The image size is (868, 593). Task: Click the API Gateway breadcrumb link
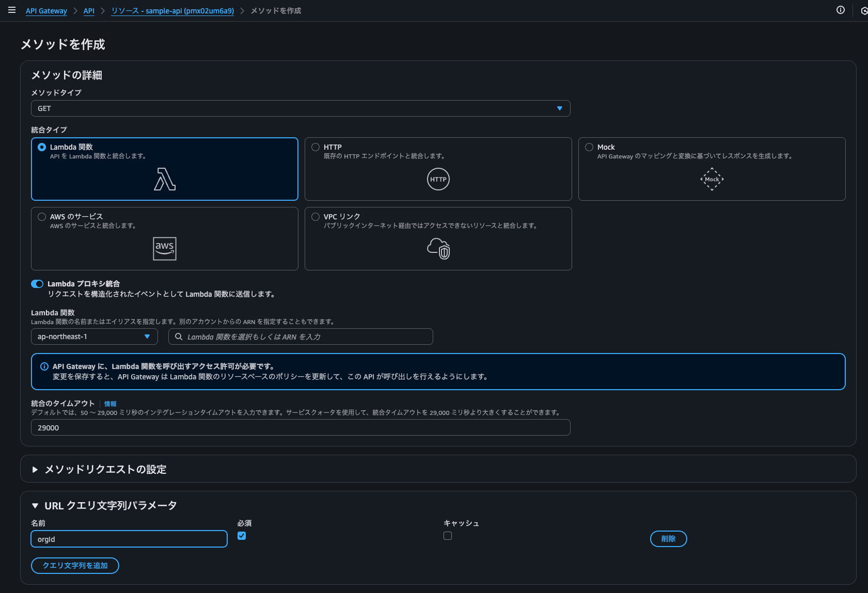point(46,10)
